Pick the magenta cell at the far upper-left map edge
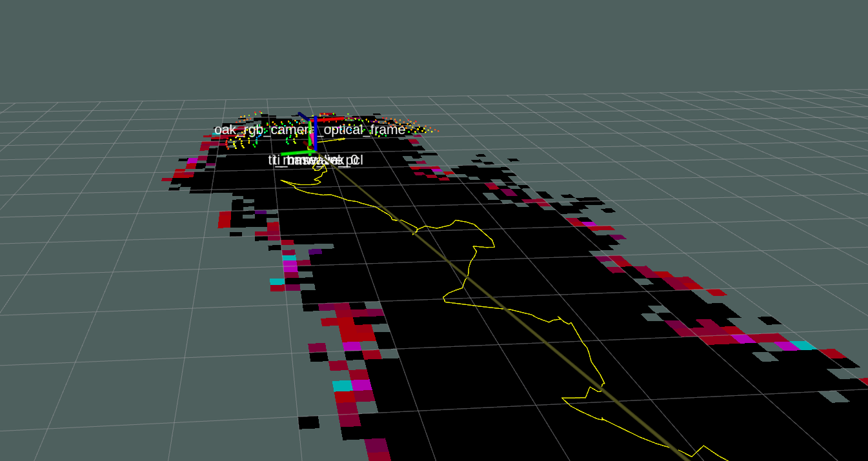Image resolution: width=868 pixels, height=461 pixels. 192,161
